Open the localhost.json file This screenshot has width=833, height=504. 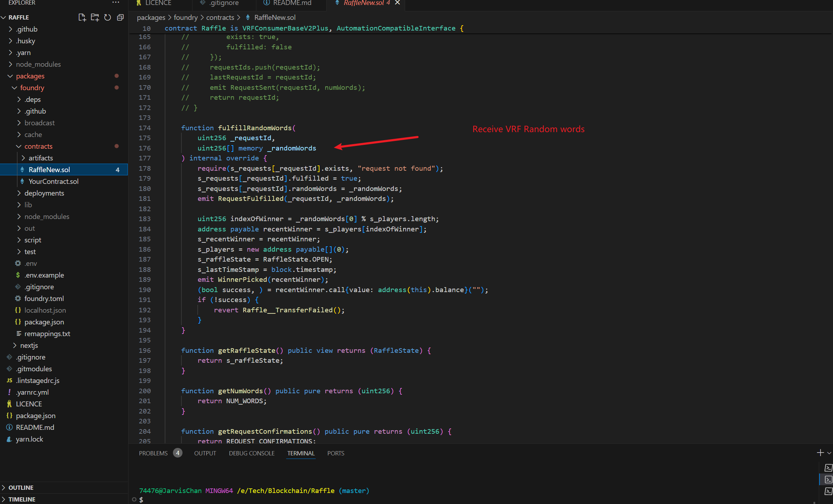tap(64, 310)
